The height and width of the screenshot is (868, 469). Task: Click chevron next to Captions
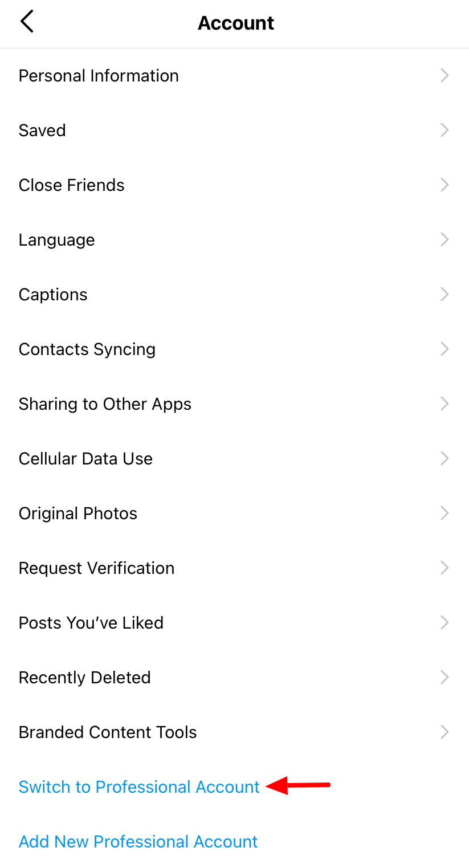coord(445,295)
